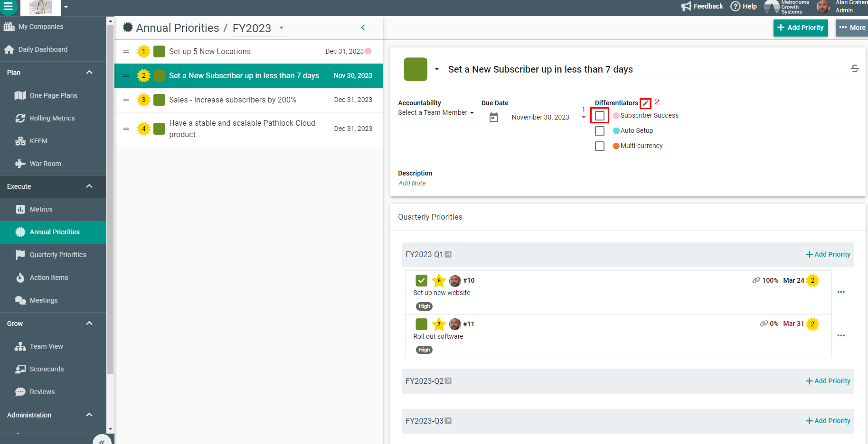Open the Due Date calendar icon
Image resolution: width=868 pixels, height=444 pixels.
(x=494, y=117)
